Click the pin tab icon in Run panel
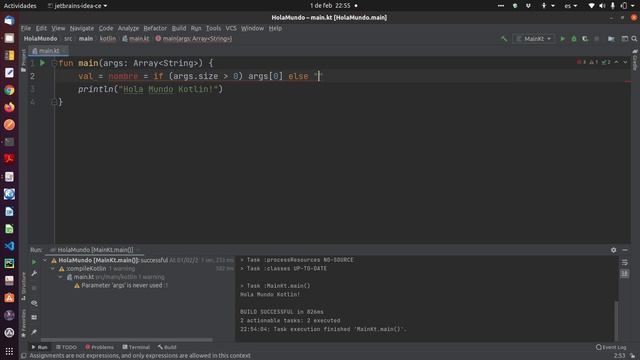Image resolution: width=640 pixels, height=360 pixels. pos(34,332)
